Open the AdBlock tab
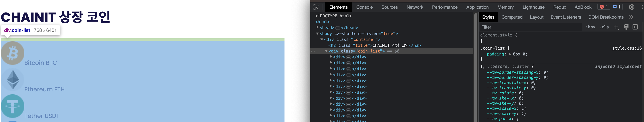Screen dimensions: 644x122 tap(583, 7)
